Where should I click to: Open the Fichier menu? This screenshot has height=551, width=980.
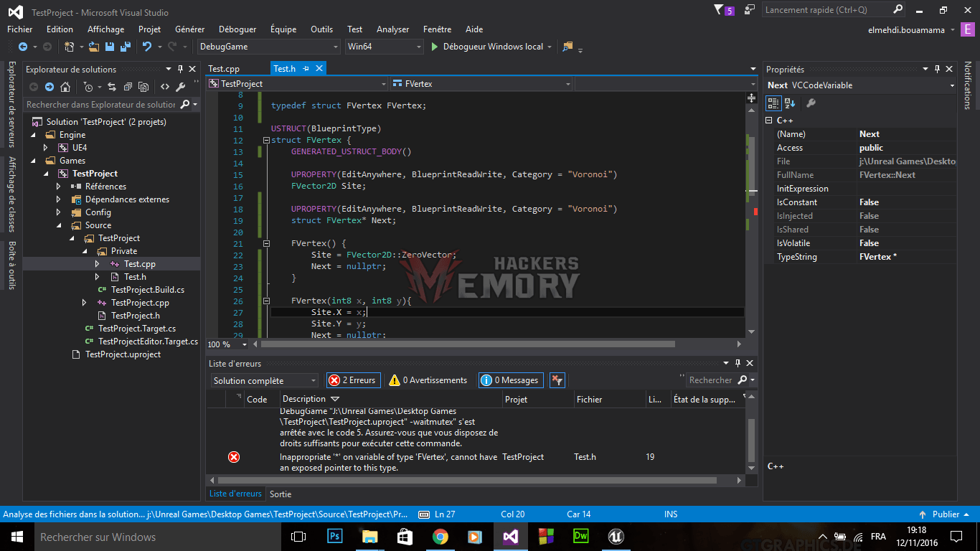[20, 29]
